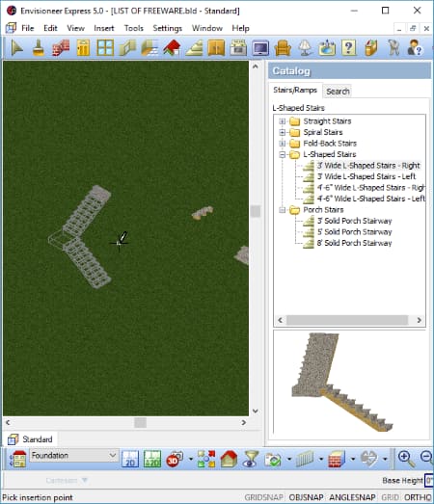Viewport: 434px width, 504px height.
Task: Open the 3D camera view
Action: point(175,459)
